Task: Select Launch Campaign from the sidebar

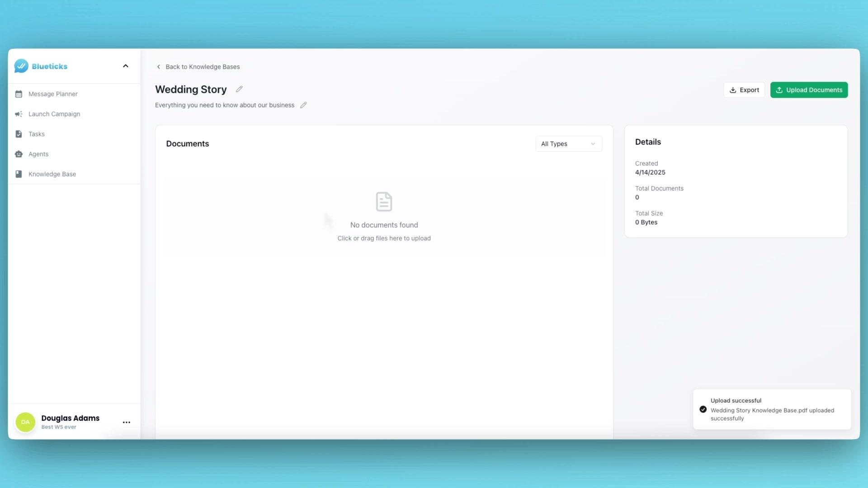Action: [54, 114]
